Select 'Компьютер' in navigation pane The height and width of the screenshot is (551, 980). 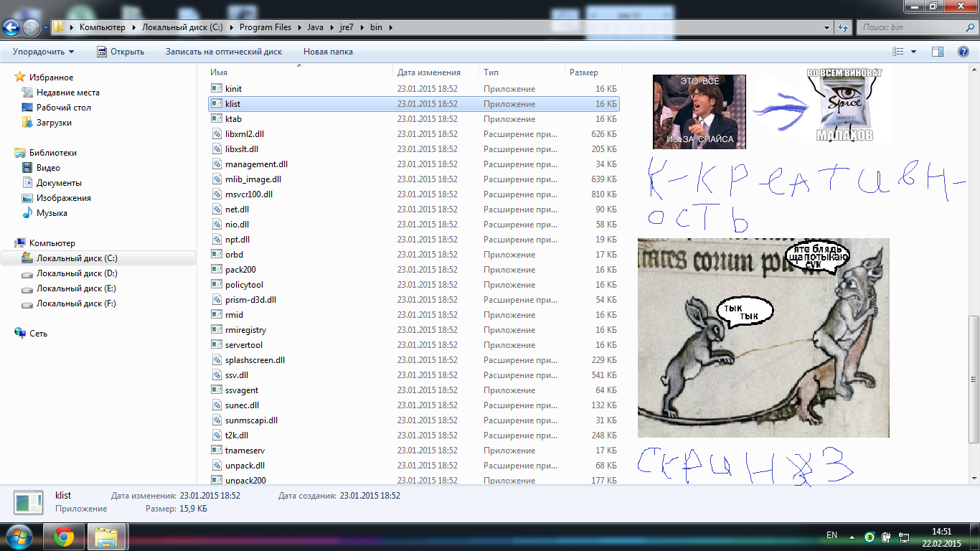[x=52, y=243]
